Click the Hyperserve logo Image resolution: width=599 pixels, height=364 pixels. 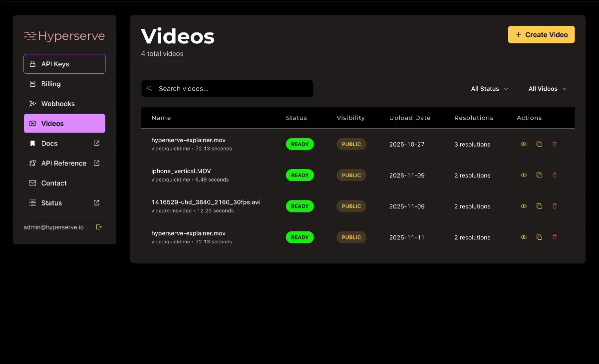pyautogui.click(x=64, y=36)
